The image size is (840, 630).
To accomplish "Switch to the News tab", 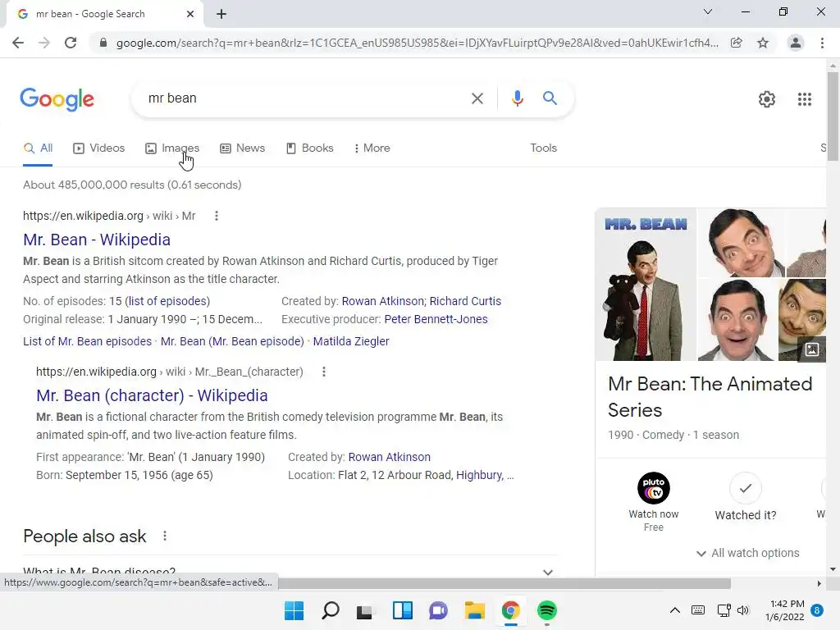I will click(242, 148).
